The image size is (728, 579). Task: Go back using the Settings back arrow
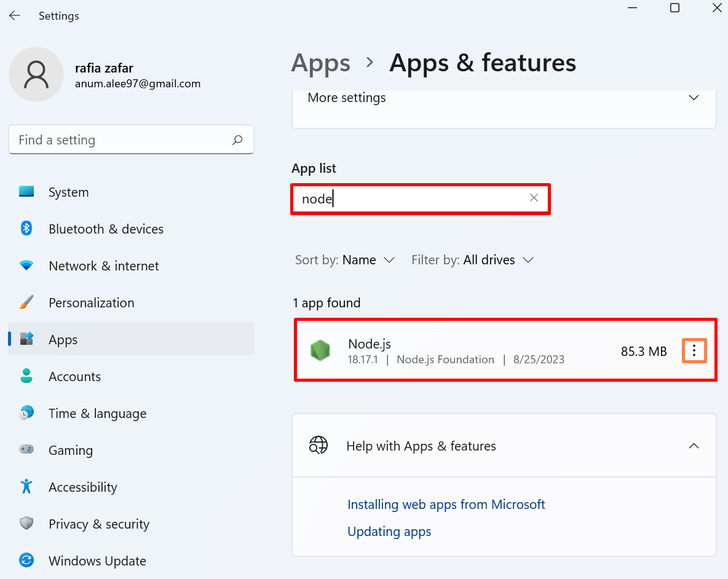coord(15,16)
